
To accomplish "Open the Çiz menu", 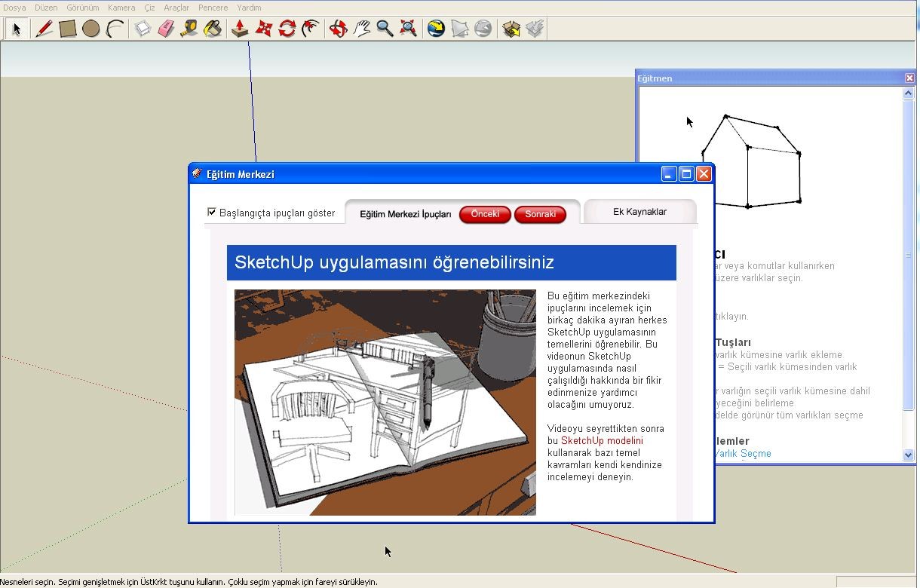I will pyautogui.click(x=149, y=8).
